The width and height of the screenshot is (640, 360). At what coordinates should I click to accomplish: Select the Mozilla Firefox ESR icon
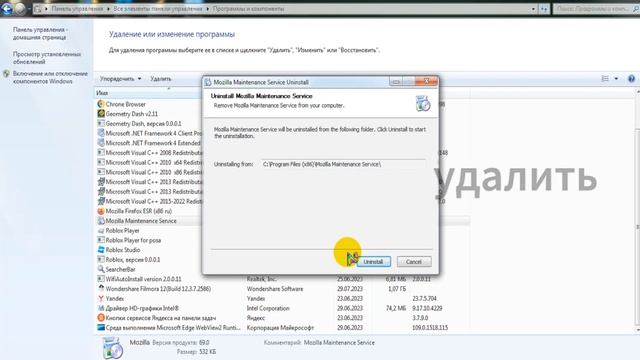point(101,211)
